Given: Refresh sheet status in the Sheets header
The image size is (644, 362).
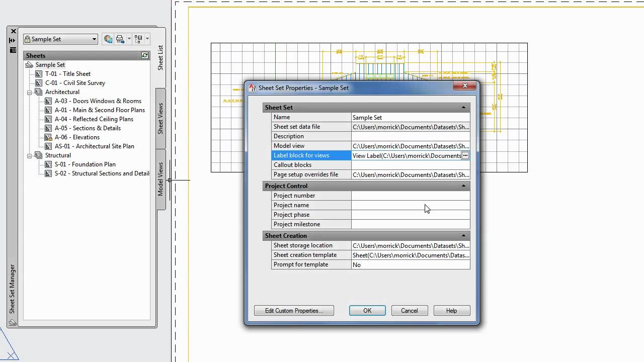Looking at the screenshot, I should [x=145, y=55].
